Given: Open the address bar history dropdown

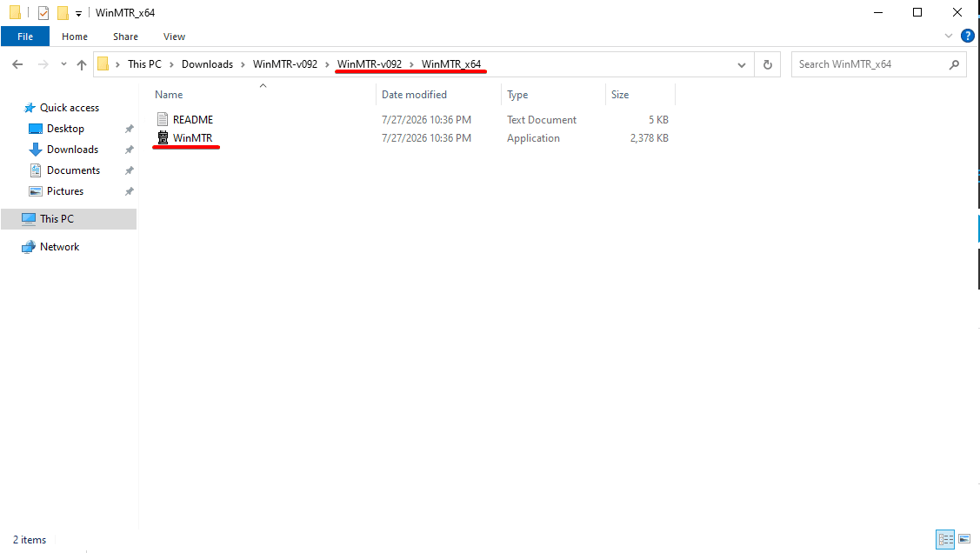Looking at the screenshot, I should tap(741, 64).
